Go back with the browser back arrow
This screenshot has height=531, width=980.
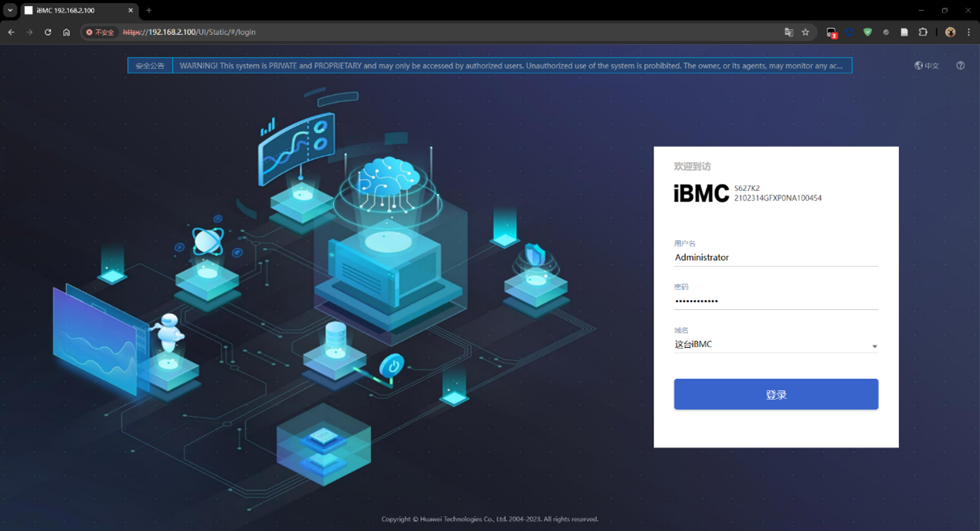click(11, 32)
